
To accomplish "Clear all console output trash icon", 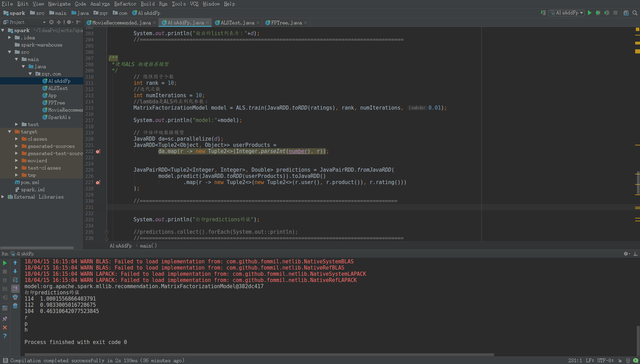I will 15,306.
